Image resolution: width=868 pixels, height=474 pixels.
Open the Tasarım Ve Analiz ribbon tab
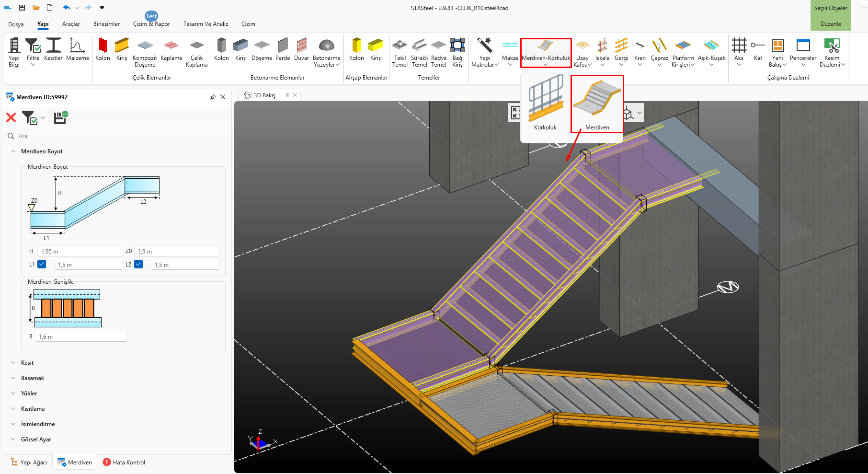(x=206, y=24)
